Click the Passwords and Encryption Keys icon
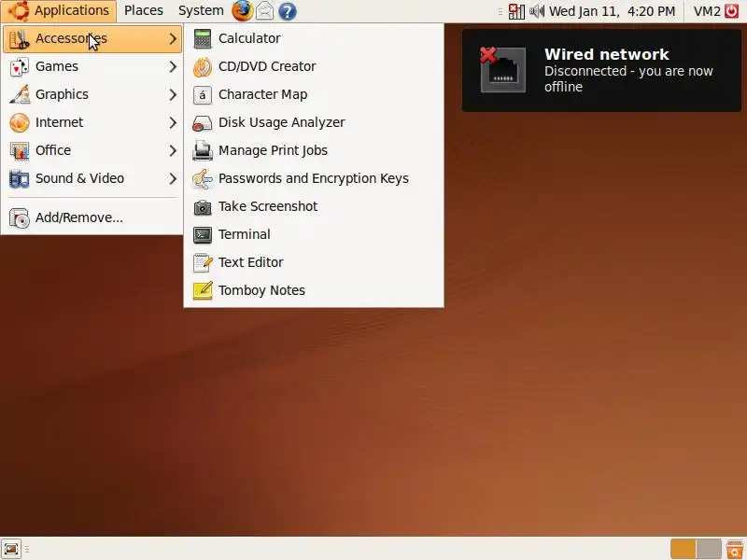This screenshot has width=747, height=560. 203,178
